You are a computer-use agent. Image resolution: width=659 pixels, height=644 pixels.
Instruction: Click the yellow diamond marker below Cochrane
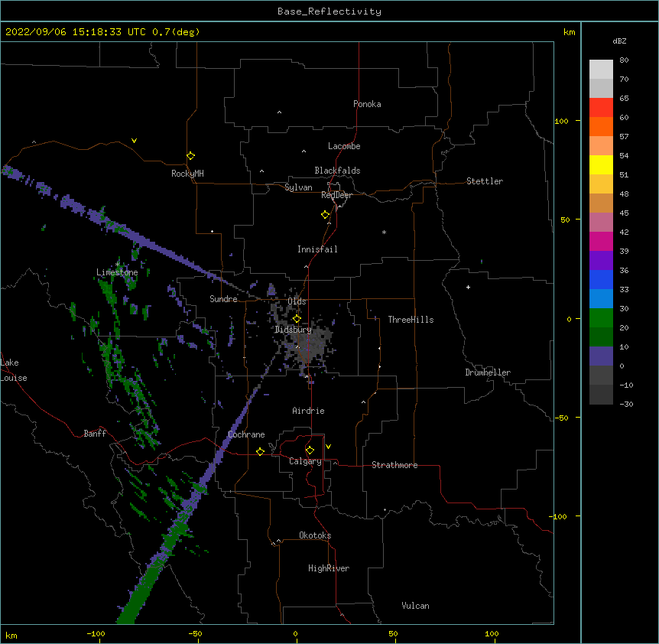coord(260,451)
